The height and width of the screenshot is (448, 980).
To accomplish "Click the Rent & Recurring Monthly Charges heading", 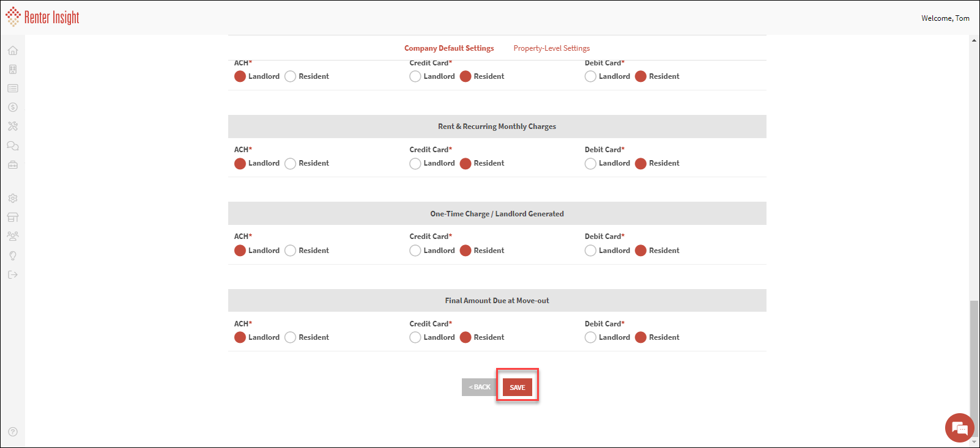I will [x=497, y=127].
